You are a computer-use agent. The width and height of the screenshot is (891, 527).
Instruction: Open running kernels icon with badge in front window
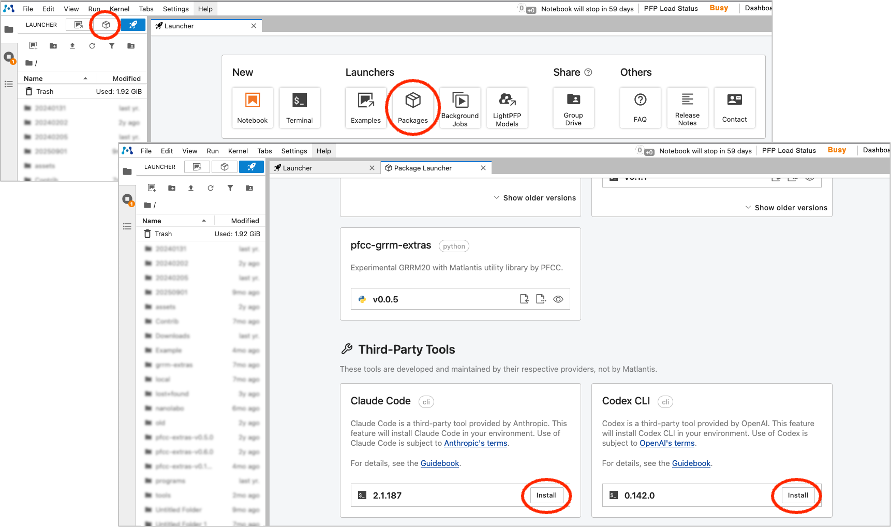pyautogui.click(x=128, y=200)
